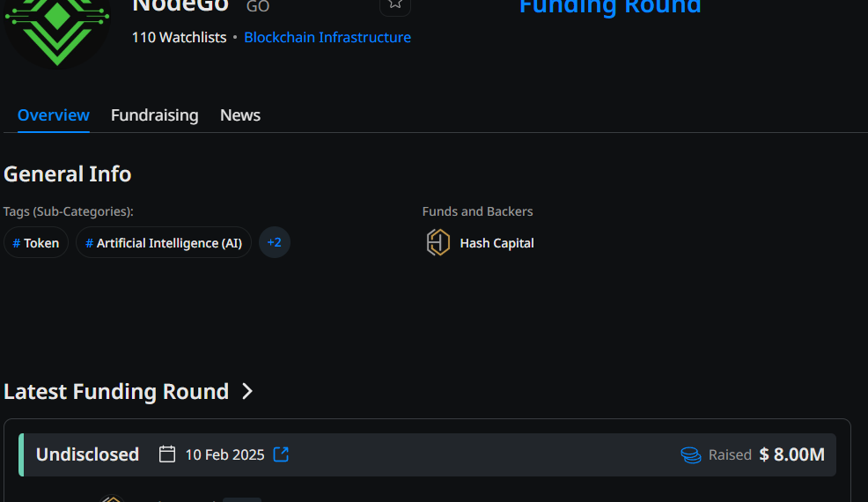Click the calendar icon before 10 Feb 2025
The width and height of the screenshot is (868, 502).
(x=167, y=454)
